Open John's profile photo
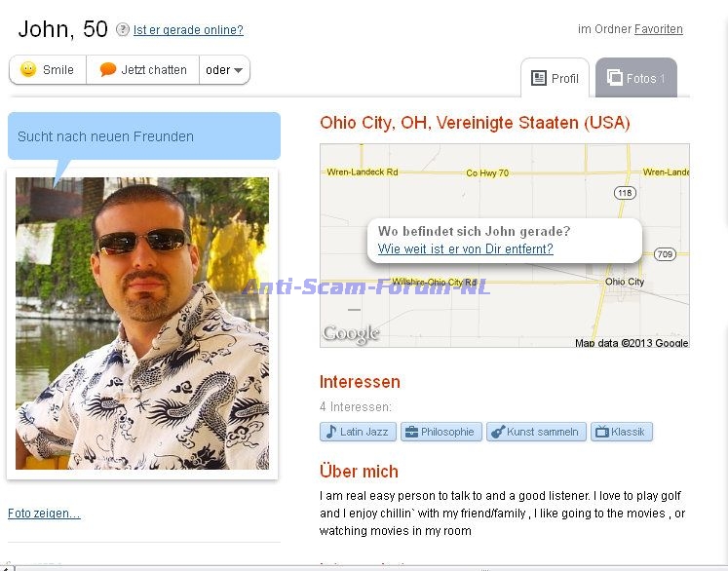This screenshot has height=571, width=728. pos(142,324)
